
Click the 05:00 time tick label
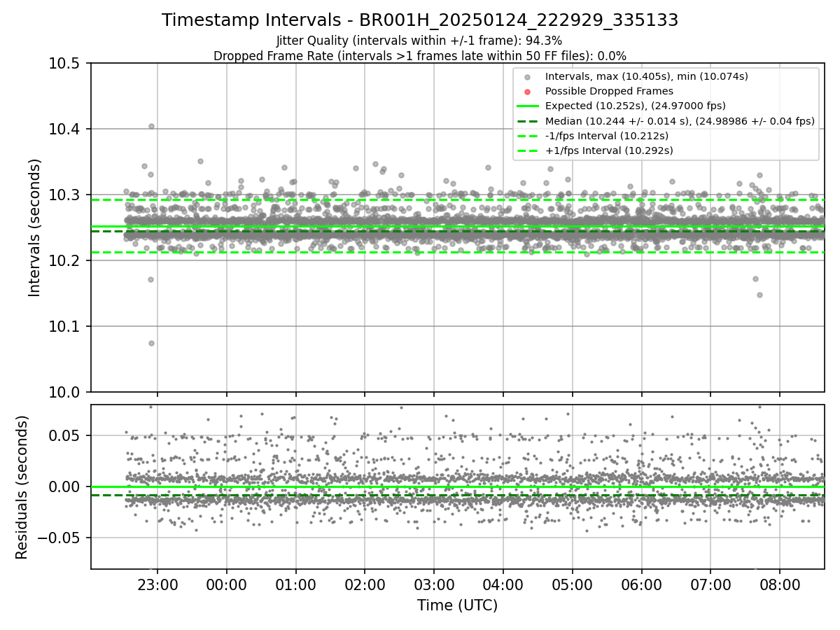[x=572, y=584]
